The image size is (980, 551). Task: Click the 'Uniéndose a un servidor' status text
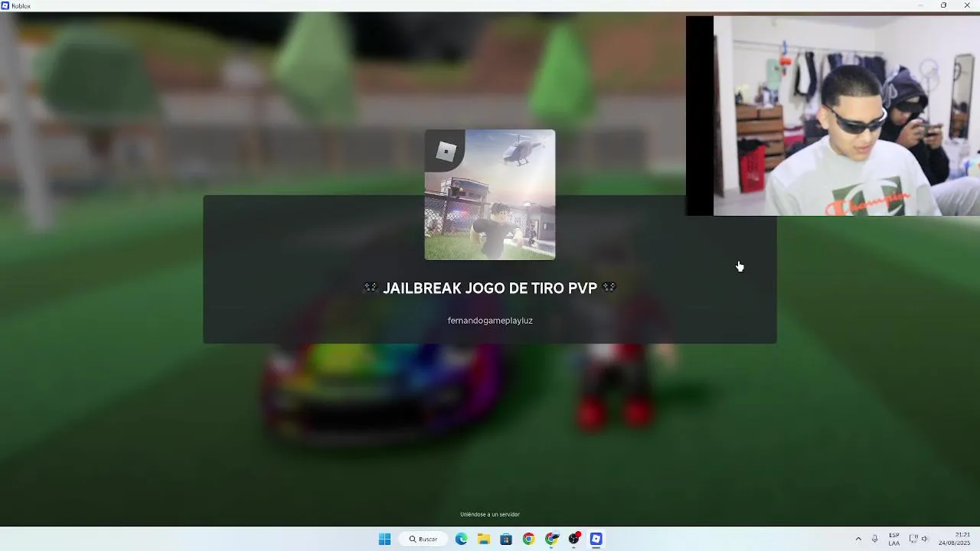pyautogui.click(x=490, y=514)
